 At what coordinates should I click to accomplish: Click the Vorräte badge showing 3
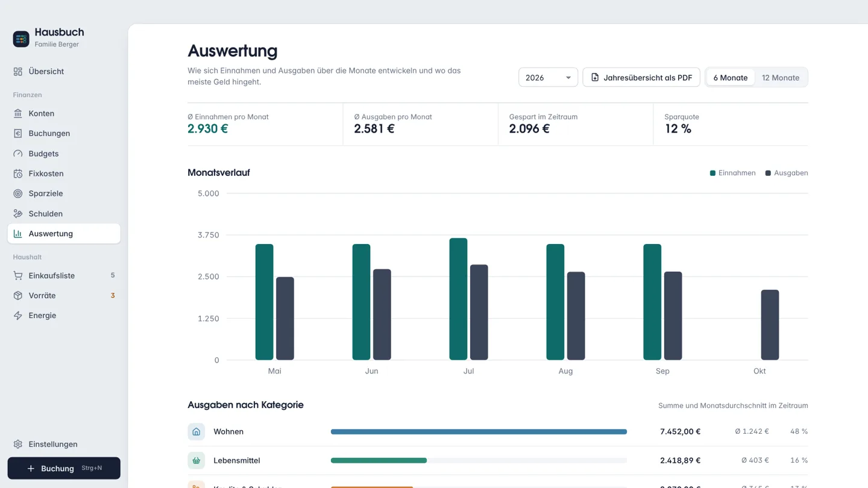tap(113, 295)
